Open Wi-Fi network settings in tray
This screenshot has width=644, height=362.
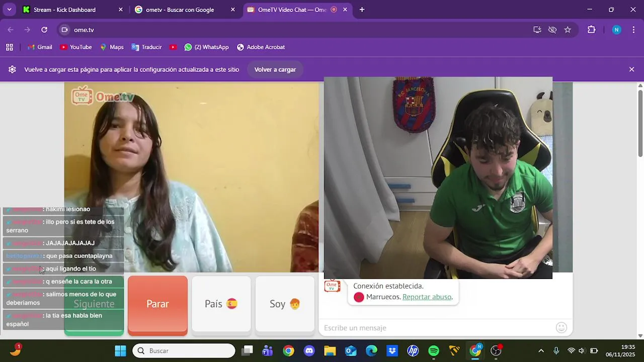tap(571, 350)
